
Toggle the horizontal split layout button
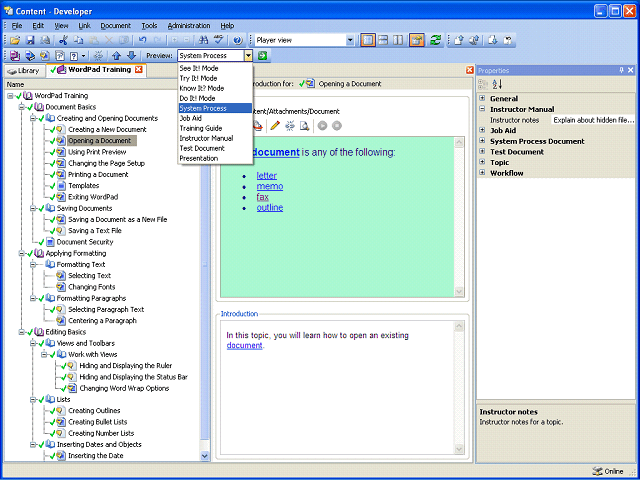[383, 40]
